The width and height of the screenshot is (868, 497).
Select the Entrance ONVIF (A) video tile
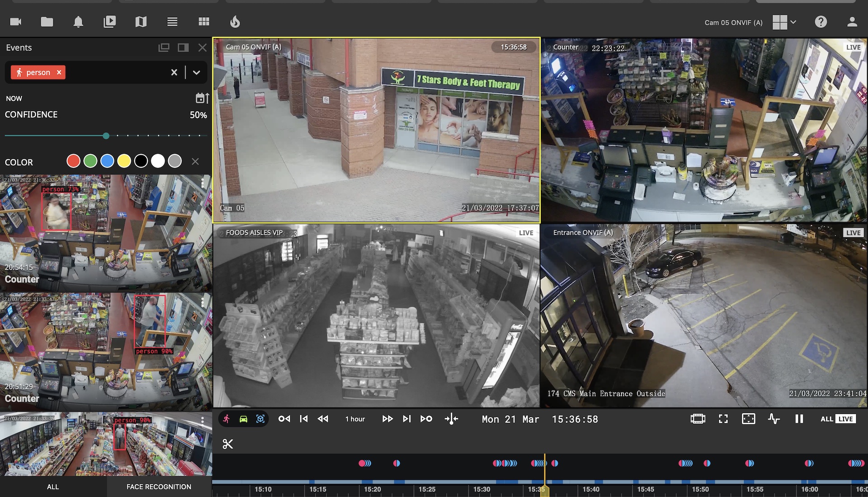704,316
